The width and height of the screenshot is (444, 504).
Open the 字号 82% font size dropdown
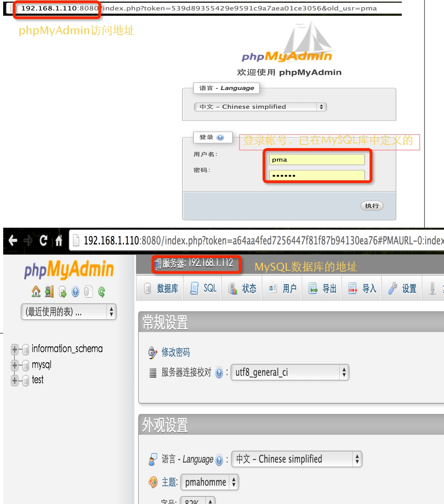pos(198,500)
